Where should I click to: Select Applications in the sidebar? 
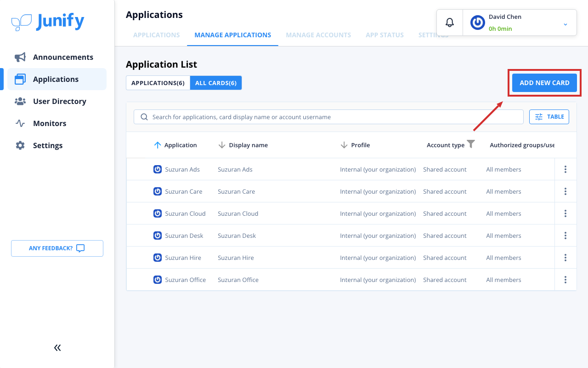point(57,79)
